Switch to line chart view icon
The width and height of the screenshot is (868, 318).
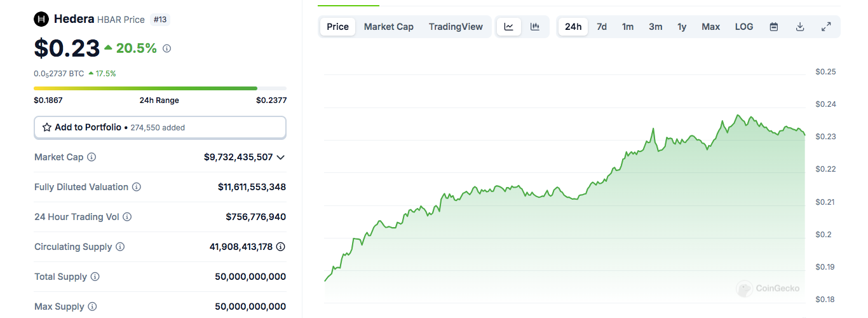coord(509,27)
